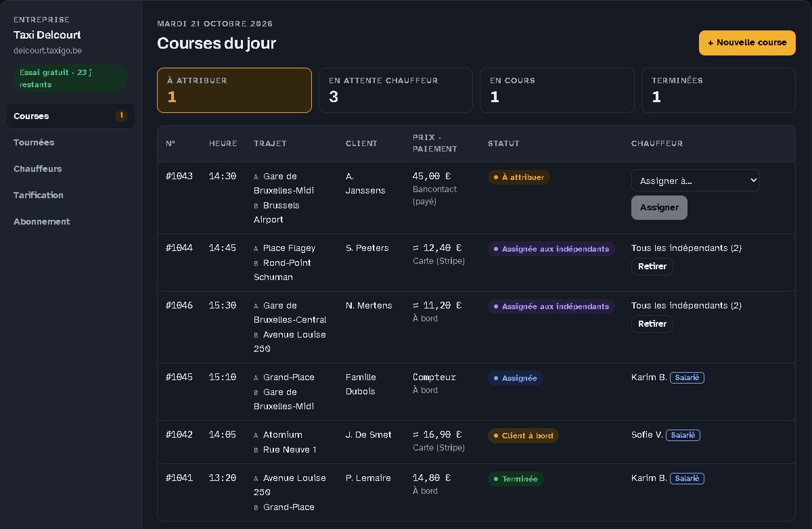812x529 pixels.
Task: Filter by the "À attribuer" summary card
Action: (x=234, y=90)
